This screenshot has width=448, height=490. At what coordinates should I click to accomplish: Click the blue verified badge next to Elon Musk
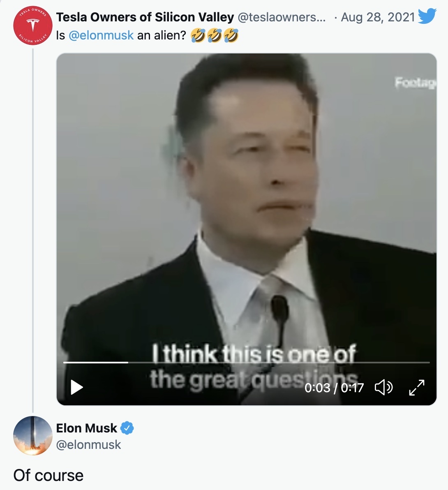(127, 428)
